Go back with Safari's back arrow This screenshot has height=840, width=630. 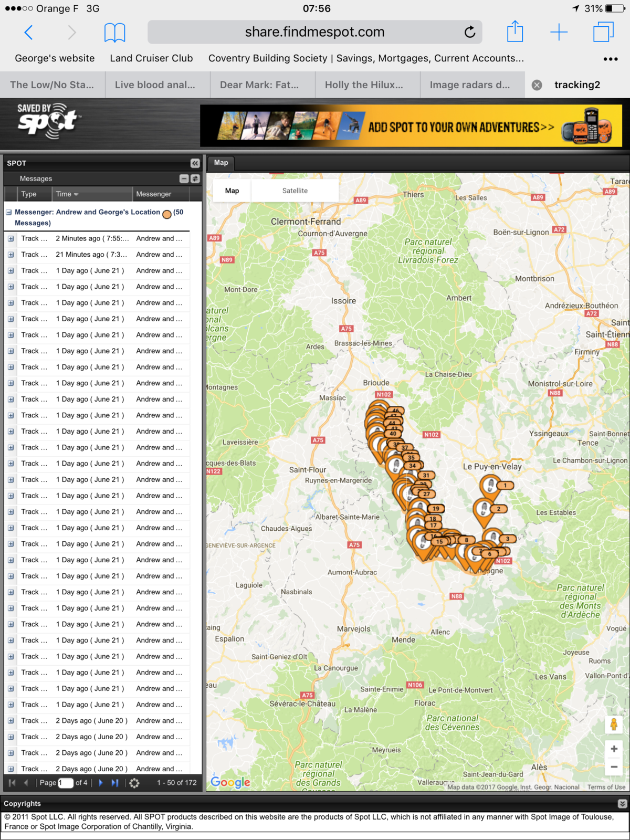29,33
